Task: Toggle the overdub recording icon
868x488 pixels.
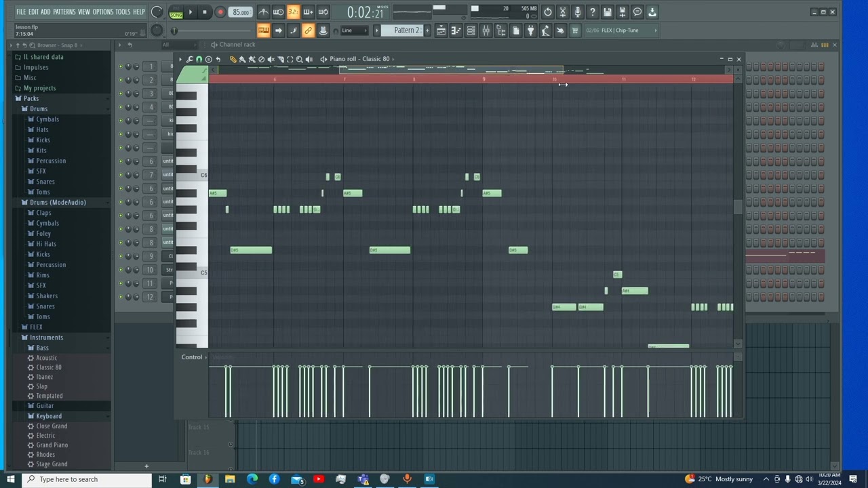Action: point(308,12)
